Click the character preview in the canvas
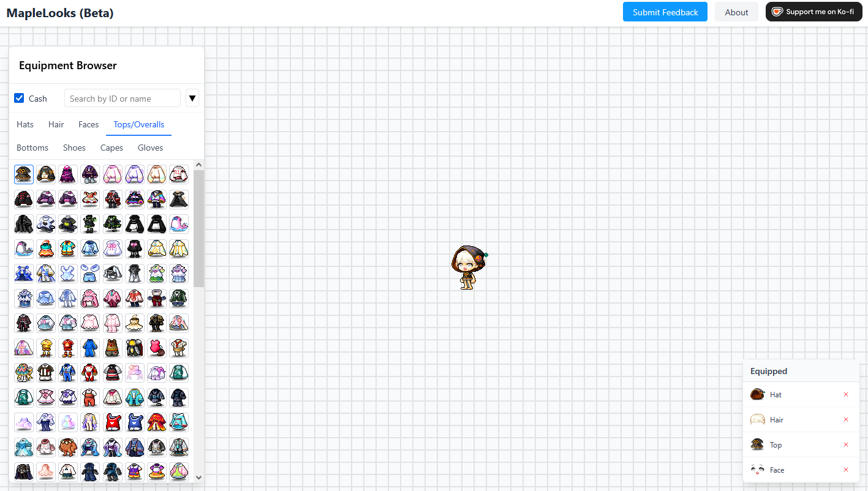This screenshot has height=491, width=868. coord(469,266)
